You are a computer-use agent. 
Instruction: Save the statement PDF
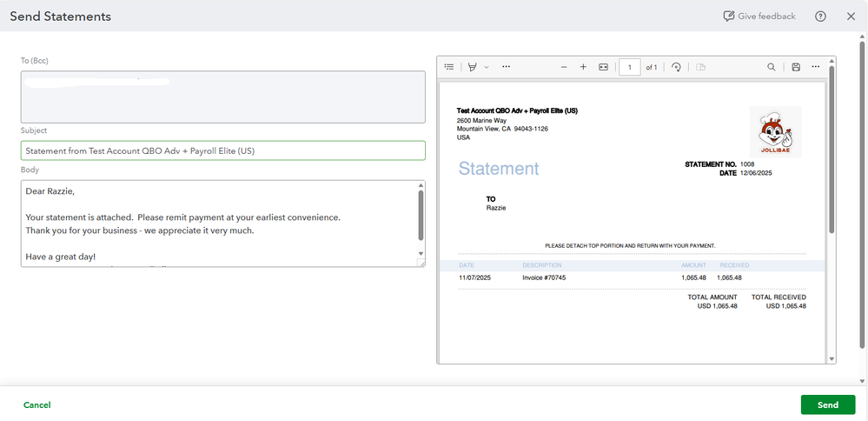(x=796, y=67)
